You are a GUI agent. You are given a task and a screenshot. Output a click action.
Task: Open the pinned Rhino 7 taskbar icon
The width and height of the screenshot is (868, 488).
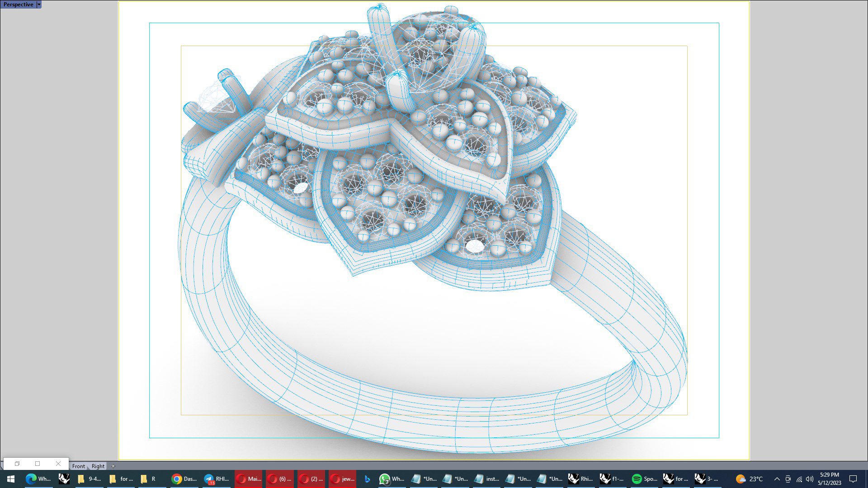tap(64, 479)
